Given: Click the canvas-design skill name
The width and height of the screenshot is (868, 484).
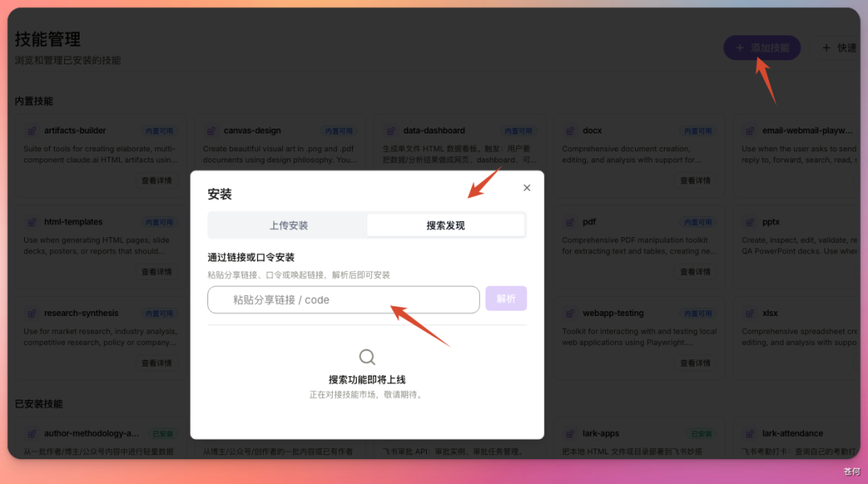Looking at the screenshot, I should 252,131.
